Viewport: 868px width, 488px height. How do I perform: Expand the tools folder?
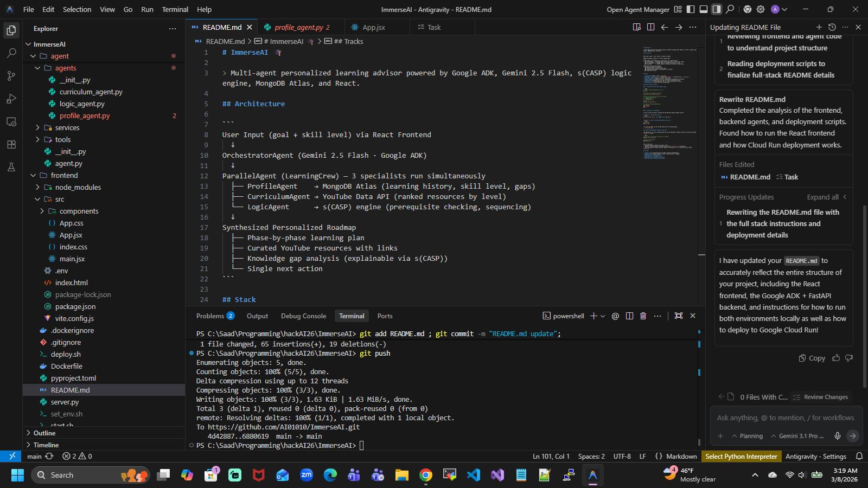point(37,140)
